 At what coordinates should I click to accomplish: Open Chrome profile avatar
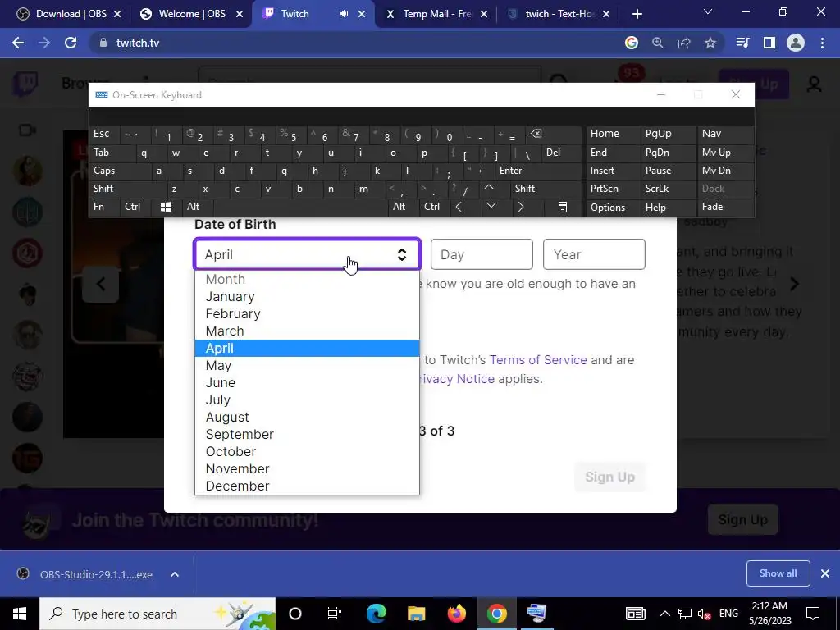point(796,43)
